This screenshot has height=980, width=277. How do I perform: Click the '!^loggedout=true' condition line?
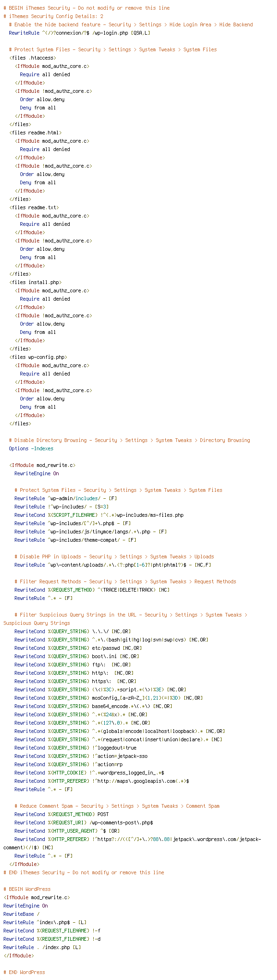pyautogui.click(x=75, y=748)
